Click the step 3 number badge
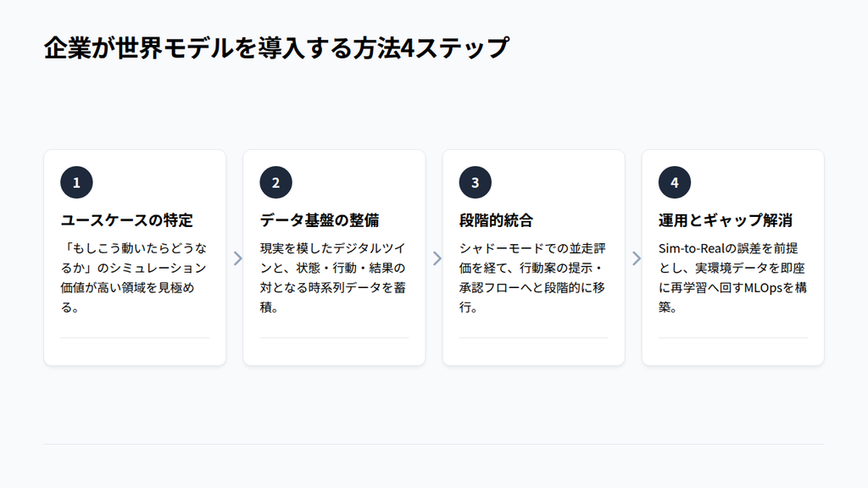The image size is (868, 488). coord(475,182)
